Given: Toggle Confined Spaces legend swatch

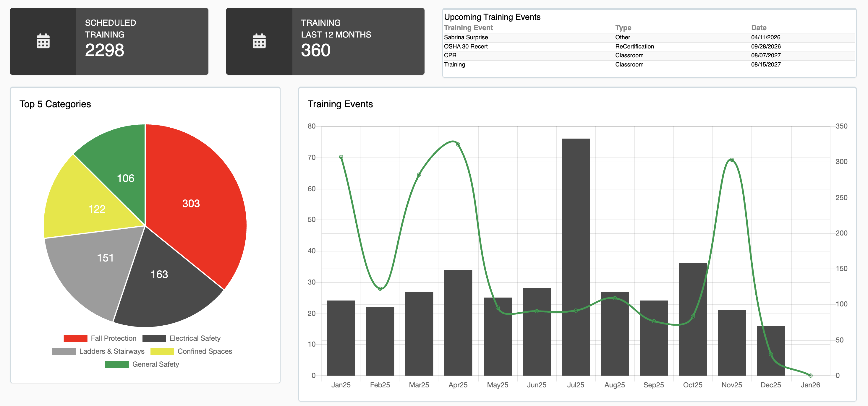Looking at the screenshot, I should [x=162, y=351].
